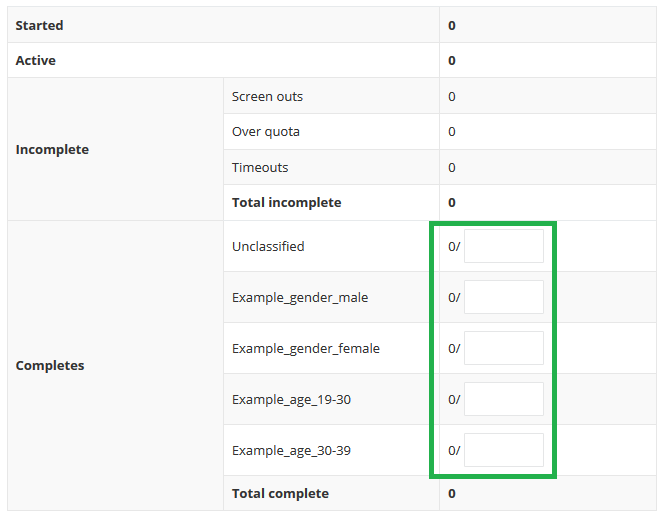Select the Example_age_19-30 quota input box

point(503,399)
